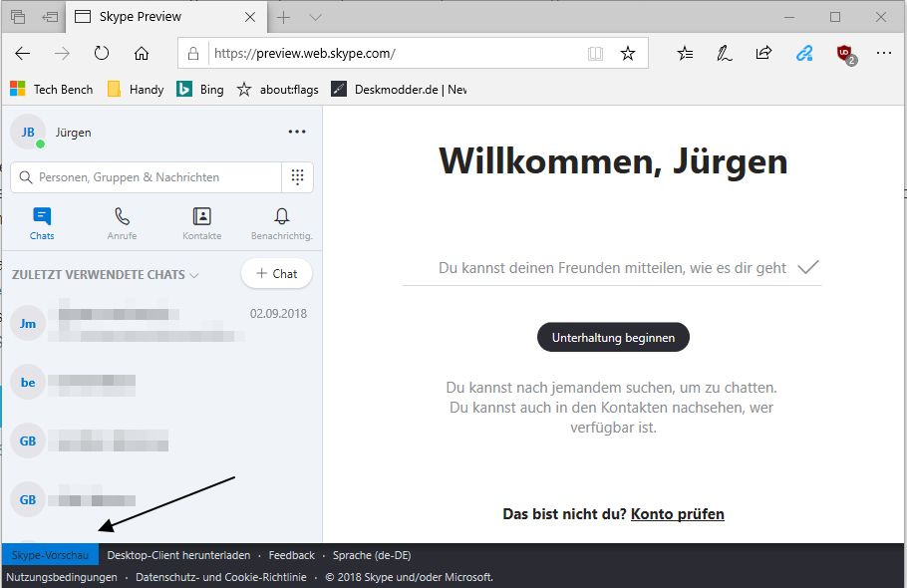Open the add notes pen icon
The width and height of the screenshot is (907, 588).
click(x=725, y=54)
